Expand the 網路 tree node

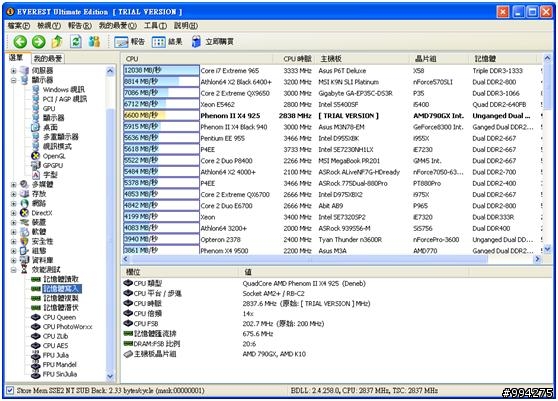[x=14, y=204]
